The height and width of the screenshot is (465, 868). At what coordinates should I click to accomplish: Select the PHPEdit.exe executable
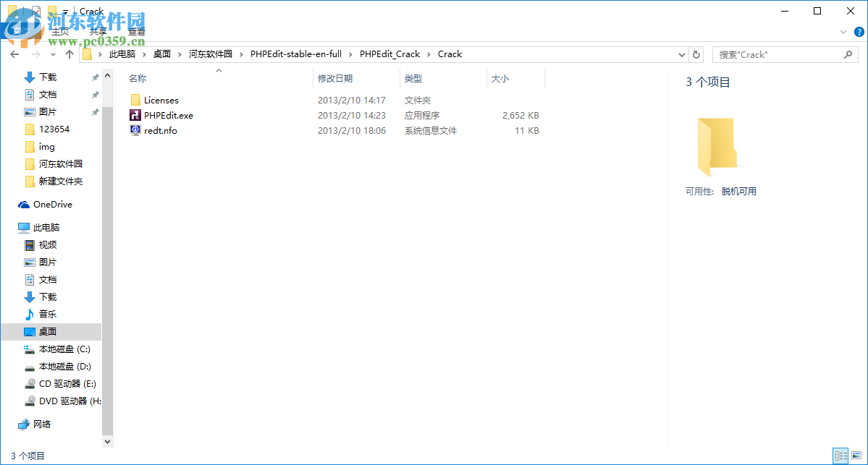[164, 115]
